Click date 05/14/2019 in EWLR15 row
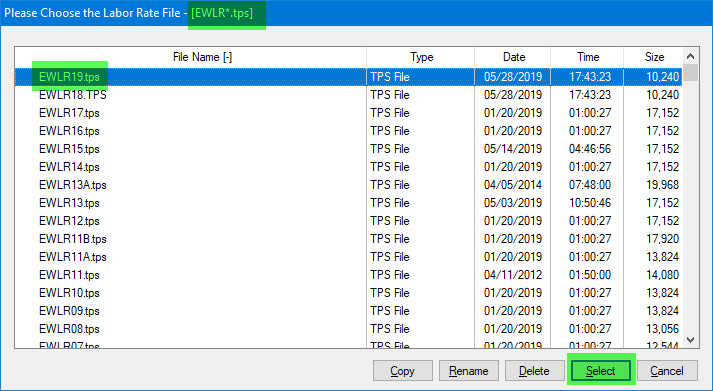713x391 pixels. pos(513,149)
